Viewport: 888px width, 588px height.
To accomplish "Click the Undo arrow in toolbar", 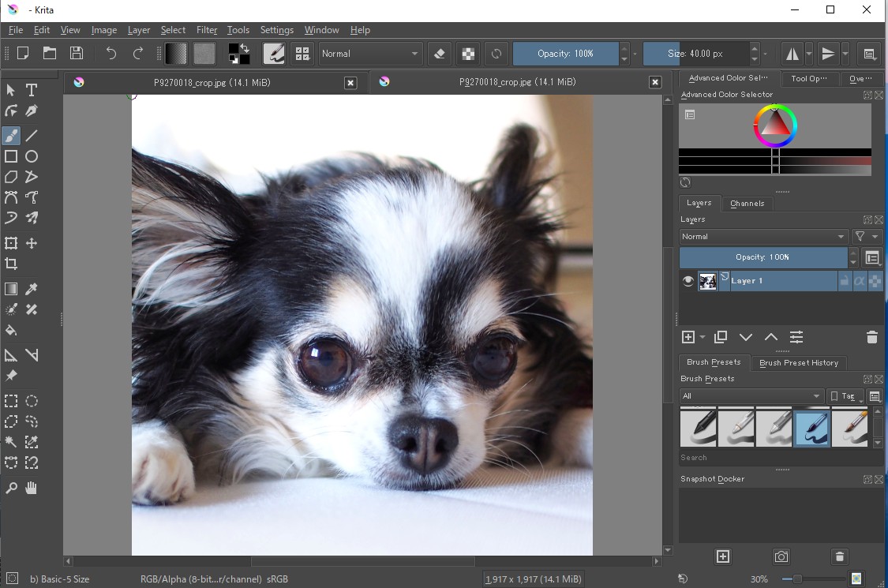I will 111,54.
